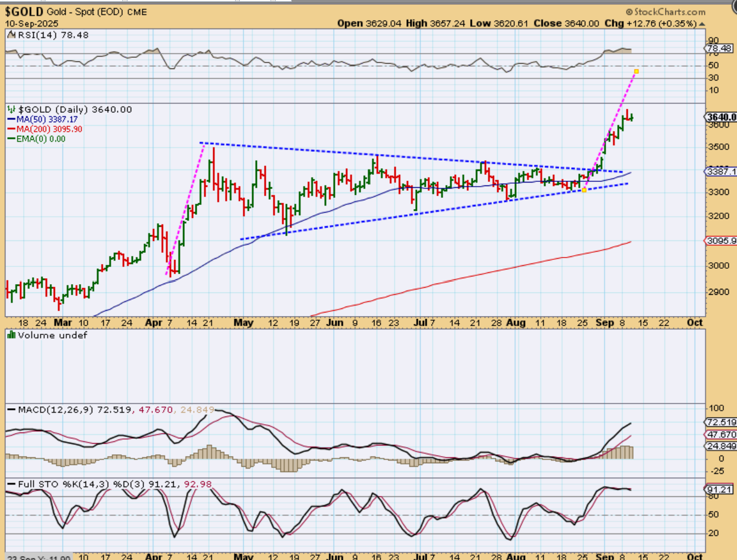Click the 10 level on RSI axis
The height and width of the screenshot is (560, 737).
[713, 90]
